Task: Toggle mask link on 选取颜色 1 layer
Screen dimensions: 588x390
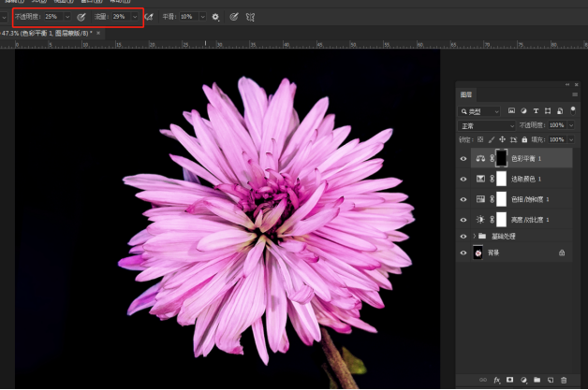Action: tap(492, 179)
